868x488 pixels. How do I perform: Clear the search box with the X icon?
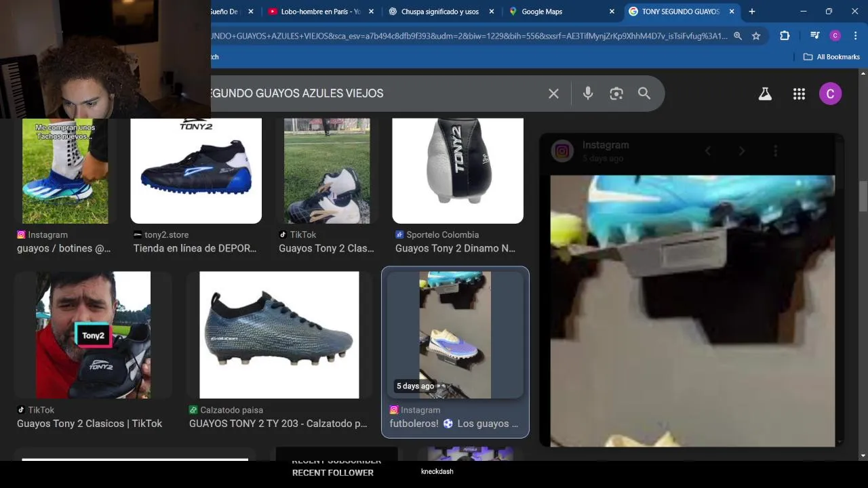553,94
